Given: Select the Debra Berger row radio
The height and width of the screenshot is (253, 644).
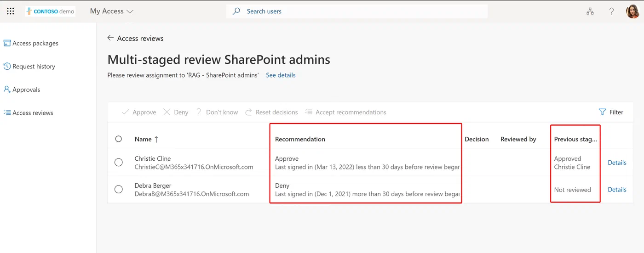Looking at the screenshot, I should (x=119, y=189).
